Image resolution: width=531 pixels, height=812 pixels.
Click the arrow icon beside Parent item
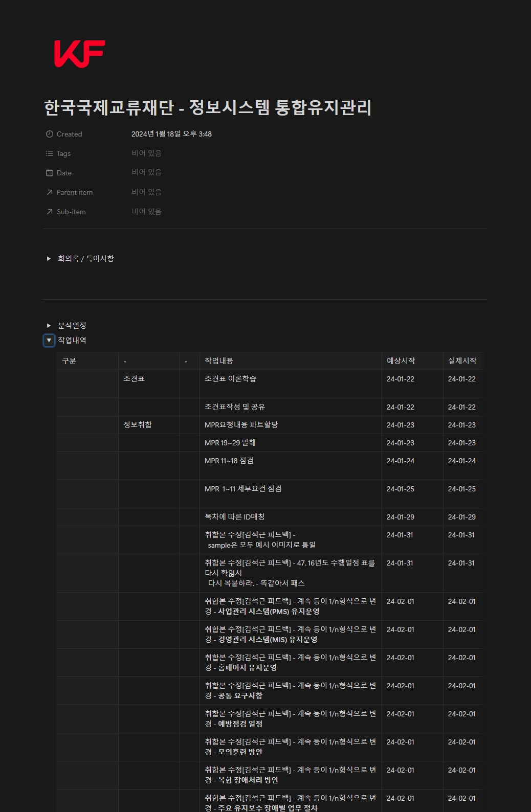click(50, 192)
